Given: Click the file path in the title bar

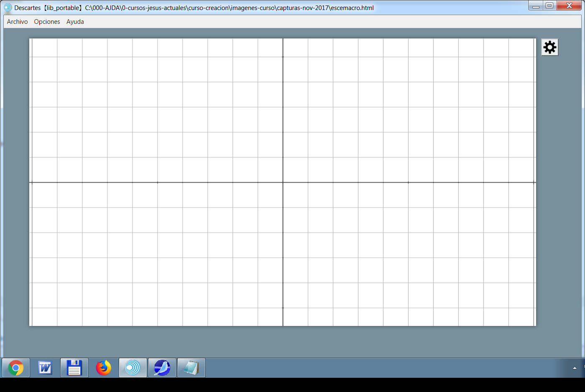Looking at the screenshot, I should [229, 8].
